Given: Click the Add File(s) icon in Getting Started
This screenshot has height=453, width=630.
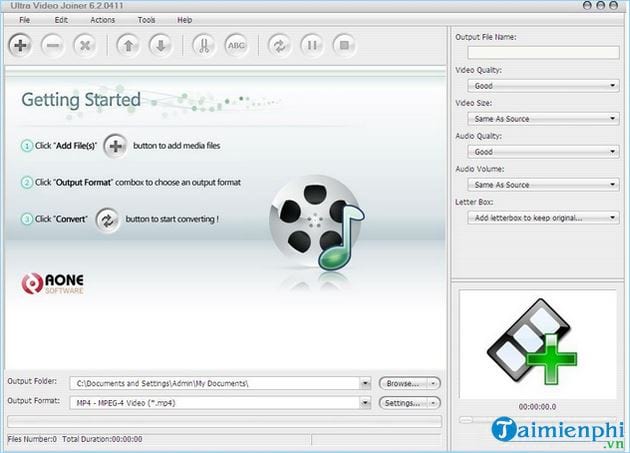Looking at the screenshot, I should click(116, 146).
